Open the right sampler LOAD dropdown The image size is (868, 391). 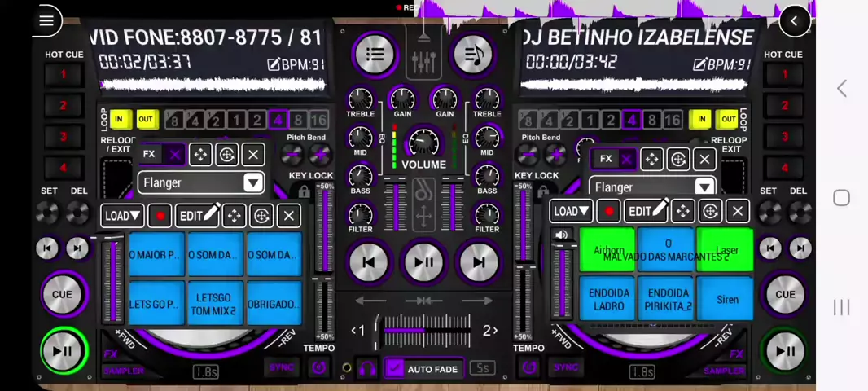pyautogui.click(x=571, y=212)
